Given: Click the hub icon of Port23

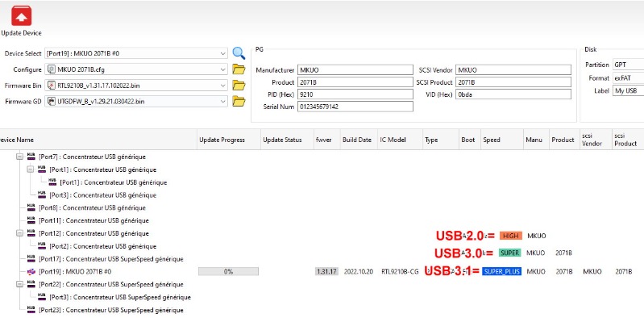Looking at the screenshot, I should tap(31, 309).
